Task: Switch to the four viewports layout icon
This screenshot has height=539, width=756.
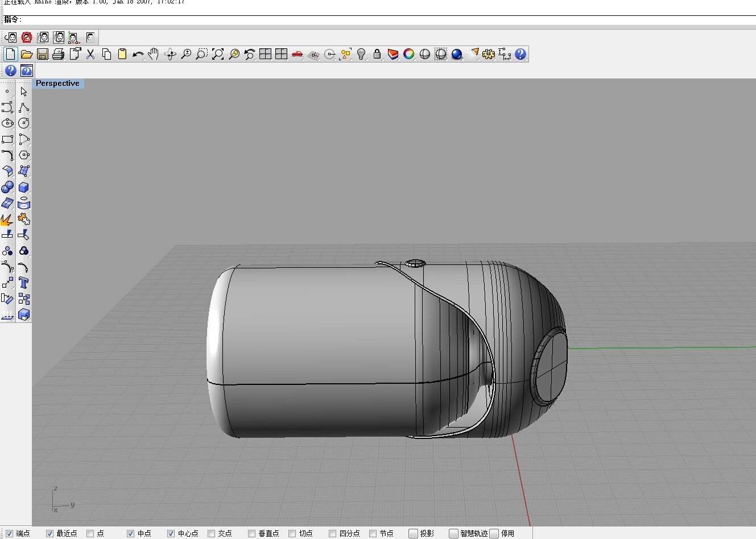Action: 265,54
